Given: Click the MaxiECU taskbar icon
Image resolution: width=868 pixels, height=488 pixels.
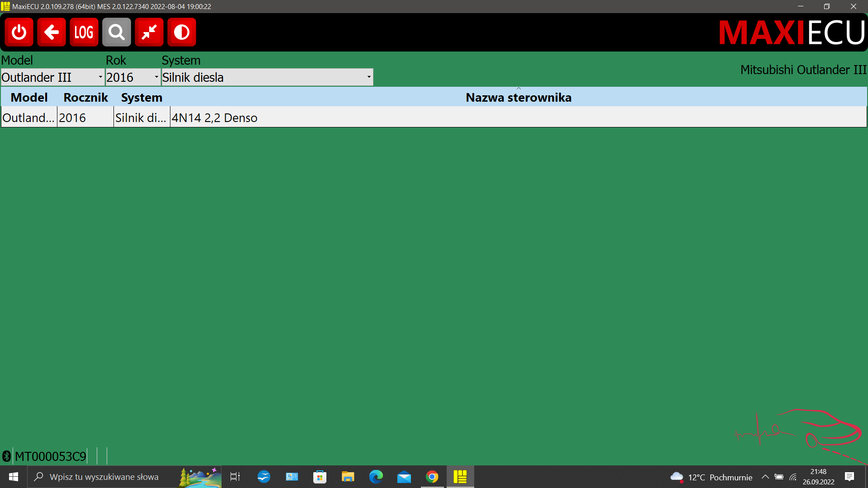Looking at the screenshot, I should [460, 477].
